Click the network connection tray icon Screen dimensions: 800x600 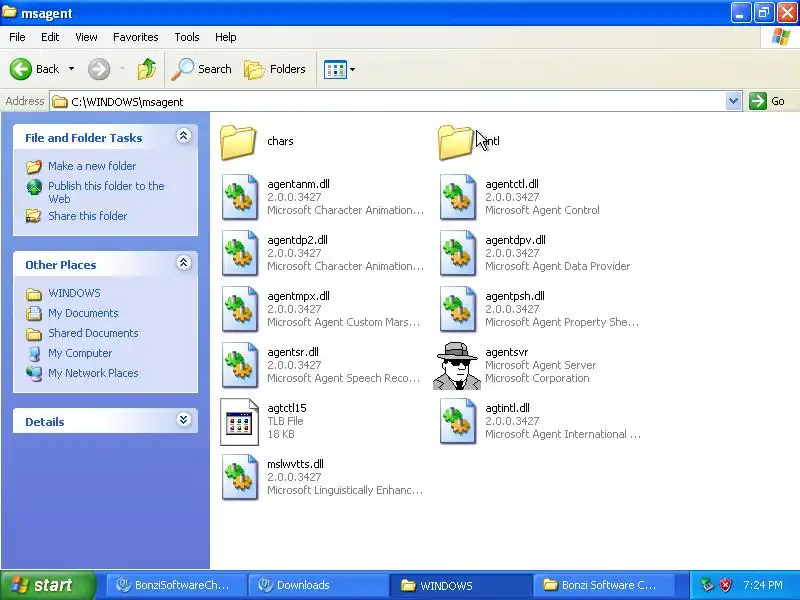[x=707, y=585]
